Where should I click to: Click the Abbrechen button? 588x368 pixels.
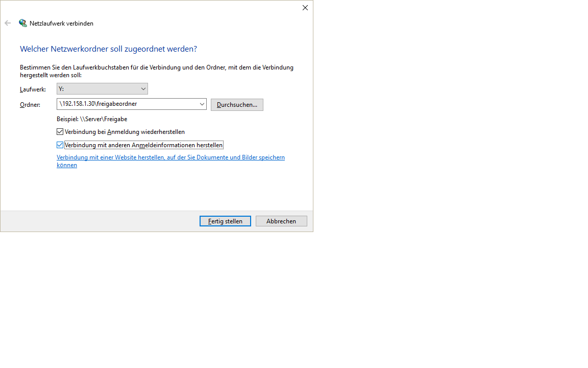click(x=281, y=221)
